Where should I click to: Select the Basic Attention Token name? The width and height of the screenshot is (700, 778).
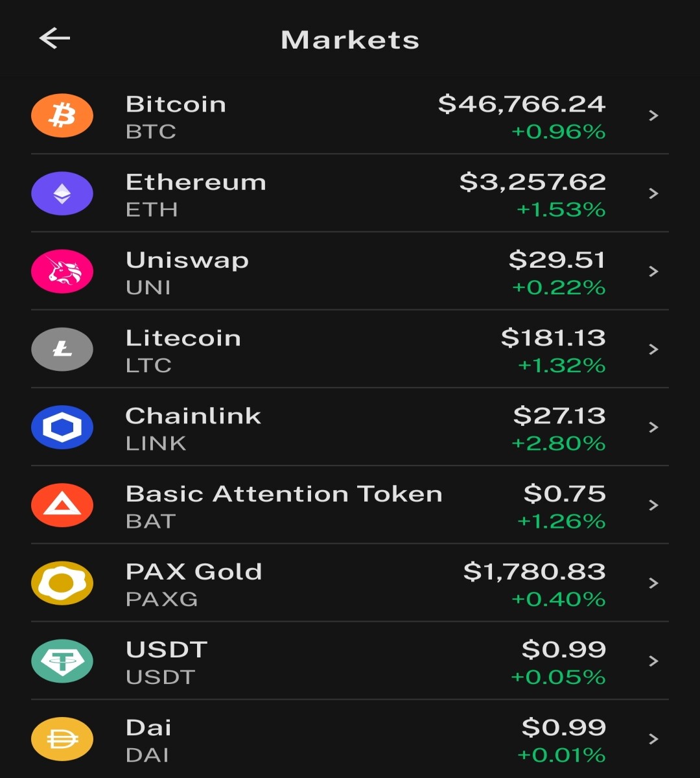(284, 494)
